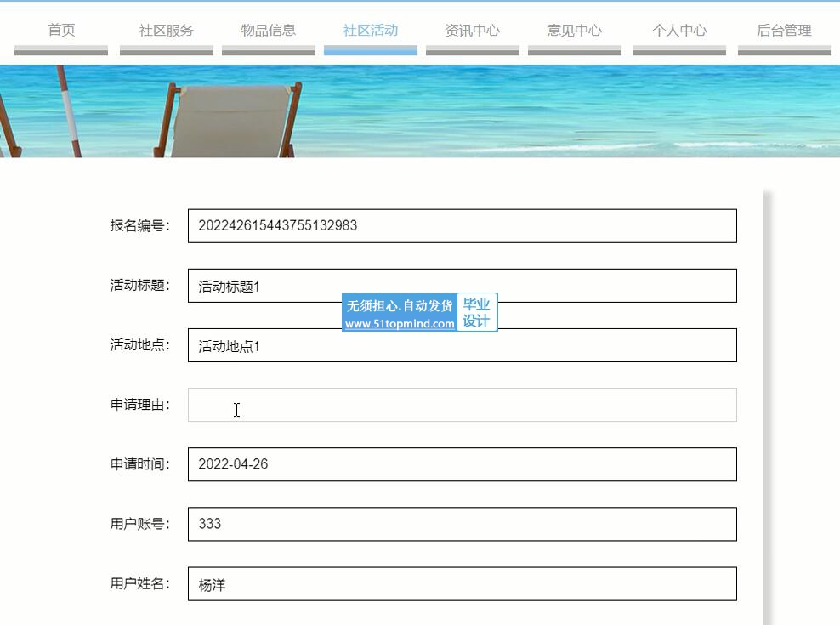Click the 用户姓名 label
The width and height of the screenshot is (840, 625).
139,583
